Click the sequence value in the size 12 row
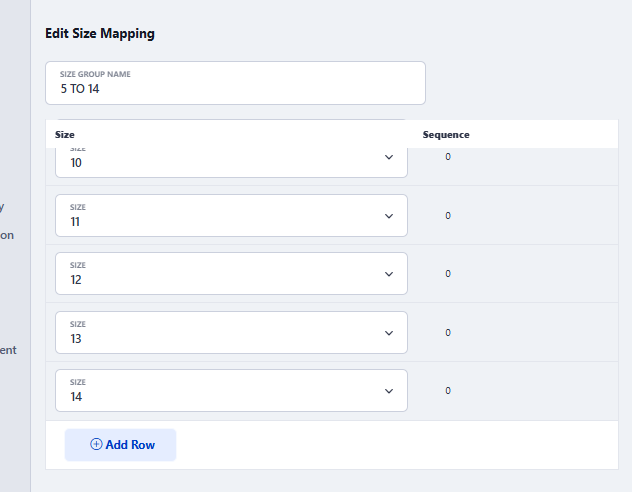 [x=448, y=274]
